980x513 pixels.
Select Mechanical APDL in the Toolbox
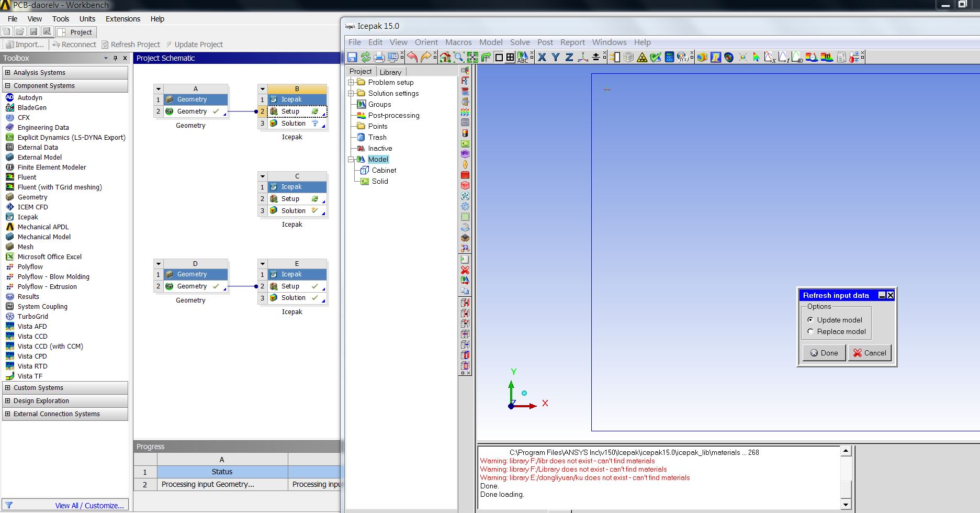pos(43,227)
